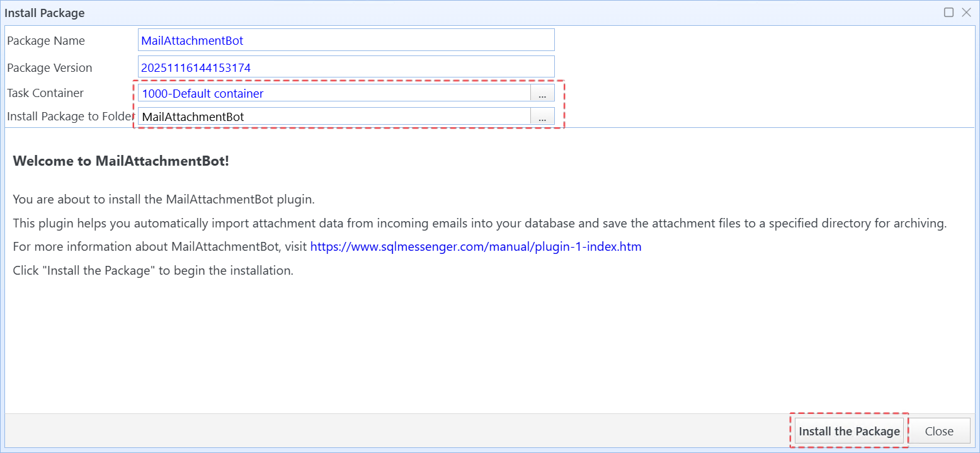980x453 pixels.
Task: Click the Package Name input field
Action: [346, 40]
